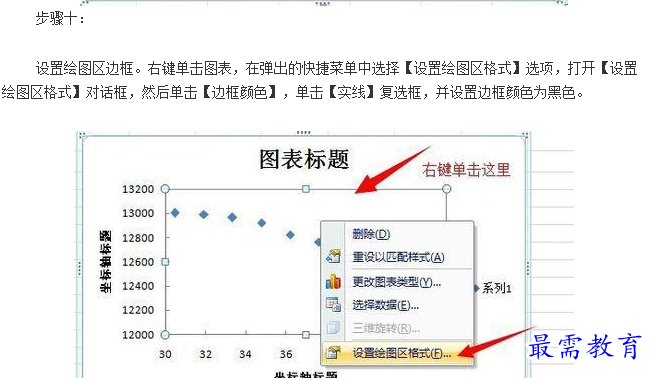The height and width of the screenshot is (378, 650).
Task: Click chart's top-edge dotted sizing handle
Action: [x=303, y=133]
